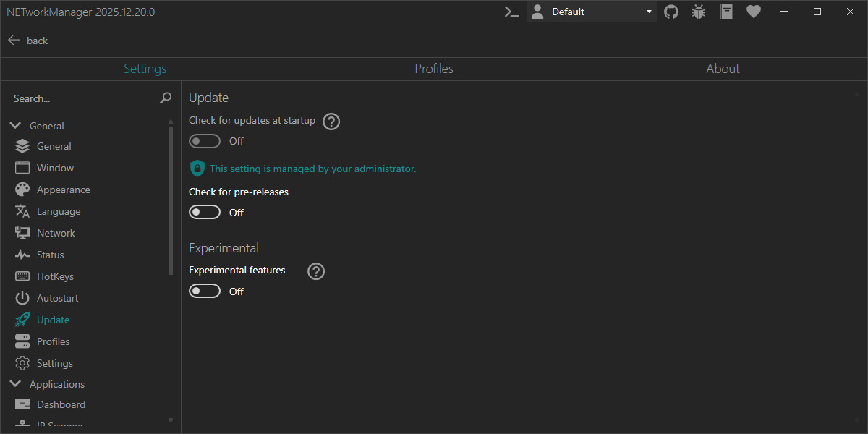
Task: Click help icon beside Experimental features
Action: click(x=316, y=271)
